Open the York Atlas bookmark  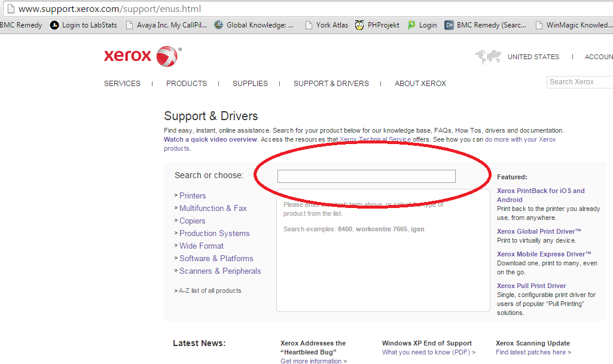[327, 25]
